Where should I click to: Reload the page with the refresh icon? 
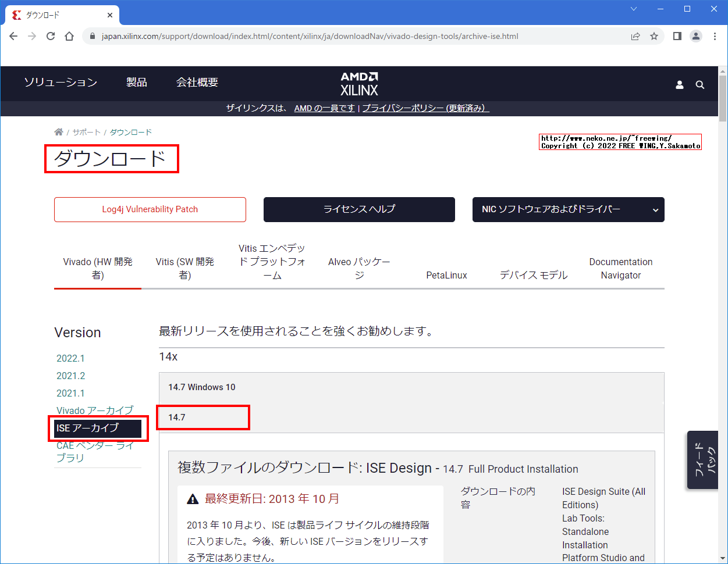51,35
